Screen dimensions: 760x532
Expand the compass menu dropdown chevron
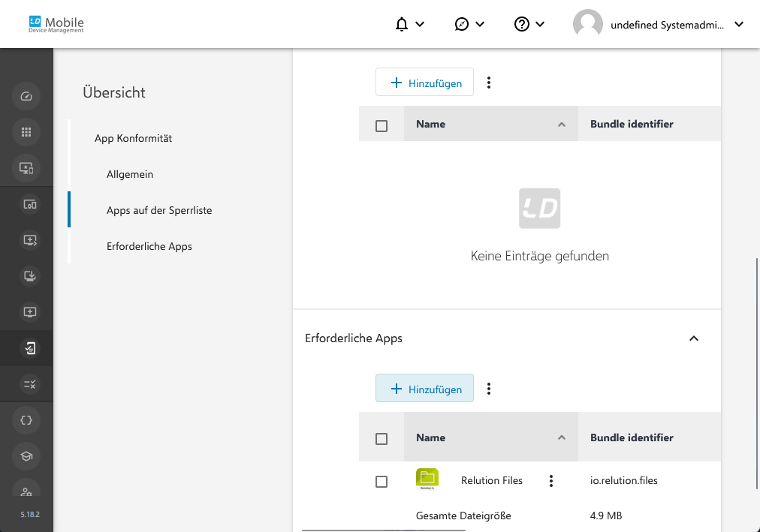pyautogui.click(x=480, y=24)
